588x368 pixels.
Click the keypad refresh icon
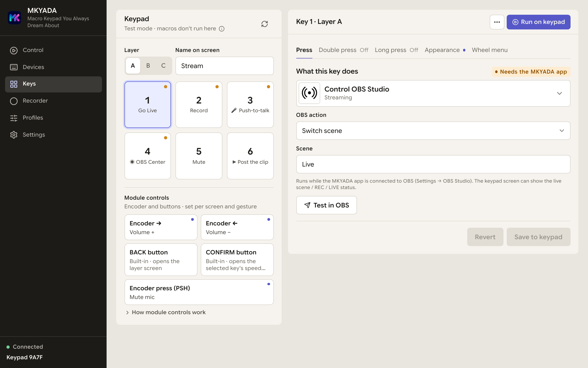[x=264, y=24]
